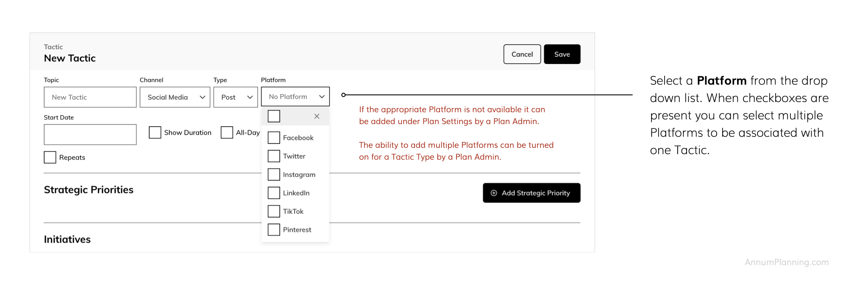Click the New Tactic title text
This screenshot has height=291, width=868.
70,58
